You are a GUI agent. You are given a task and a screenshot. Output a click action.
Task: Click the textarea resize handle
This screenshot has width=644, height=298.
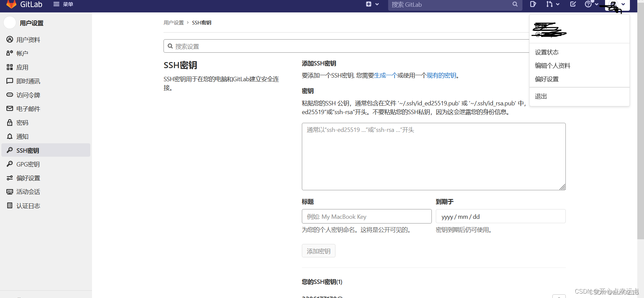tap(563, 187)
